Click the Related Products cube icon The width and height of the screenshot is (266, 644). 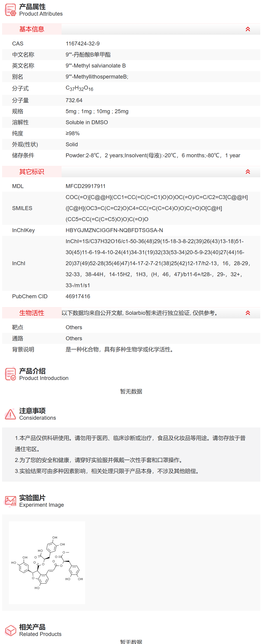(x=11, y=630)
